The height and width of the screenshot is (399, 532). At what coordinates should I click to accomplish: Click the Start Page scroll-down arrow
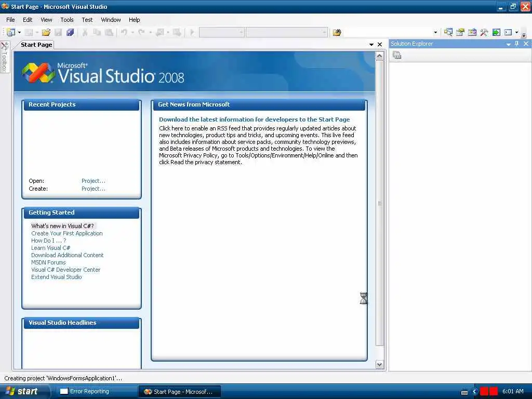[x=380, y=364]
